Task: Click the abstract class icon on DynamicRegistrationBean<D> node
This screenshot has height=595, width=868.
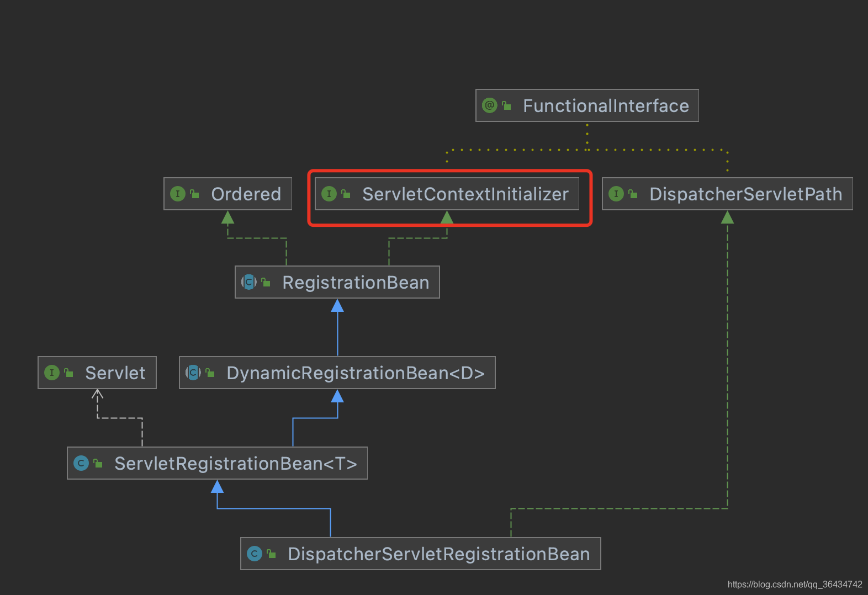Action: tap(193, 373)
